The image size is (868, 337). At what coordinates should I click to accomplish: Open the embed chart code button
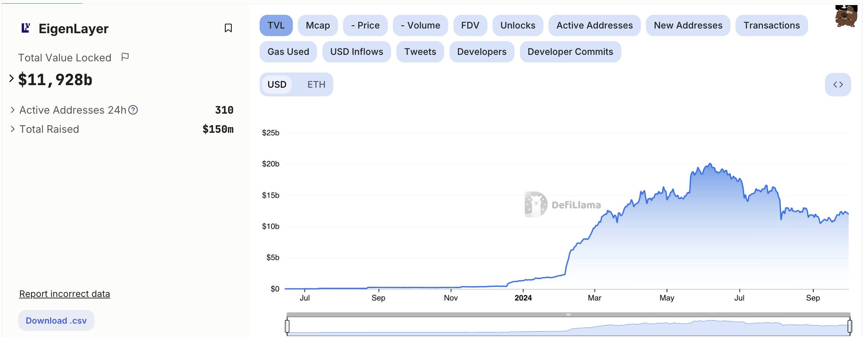(838, 84)
